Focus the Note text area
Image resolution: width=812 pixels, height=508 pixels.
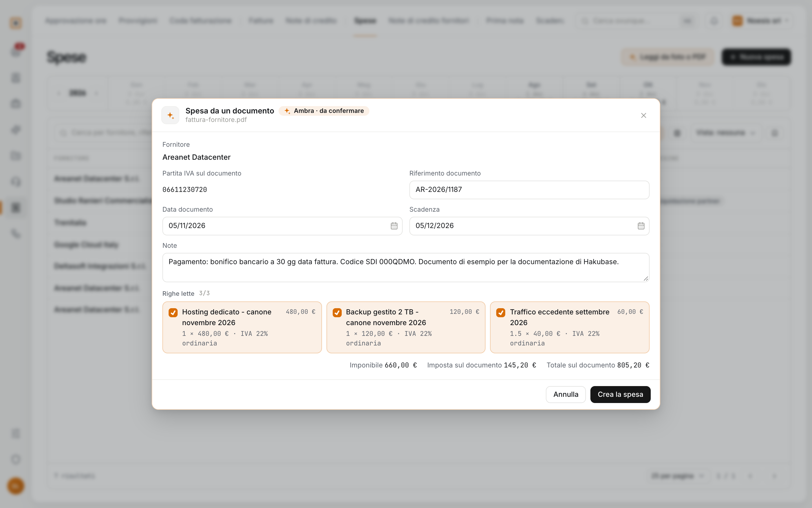pyautogui.click(x=406, y=268)
